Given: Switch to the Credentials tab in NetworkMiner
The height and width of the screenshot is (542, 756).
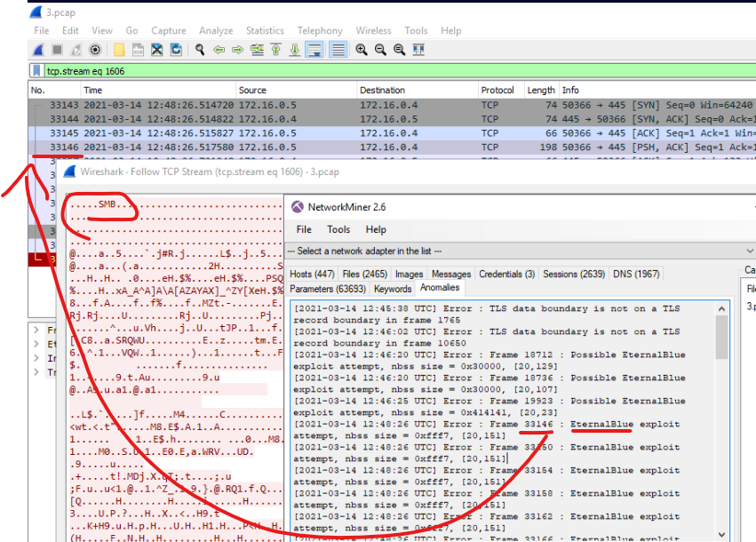Looking at the screenshot, I should [506, 274].
